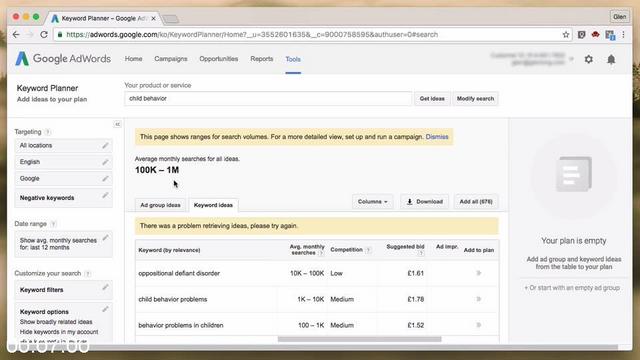Screen dimensions: 640x360
Task: Open Customize your search help icon
Action: [x=88, y=273]
